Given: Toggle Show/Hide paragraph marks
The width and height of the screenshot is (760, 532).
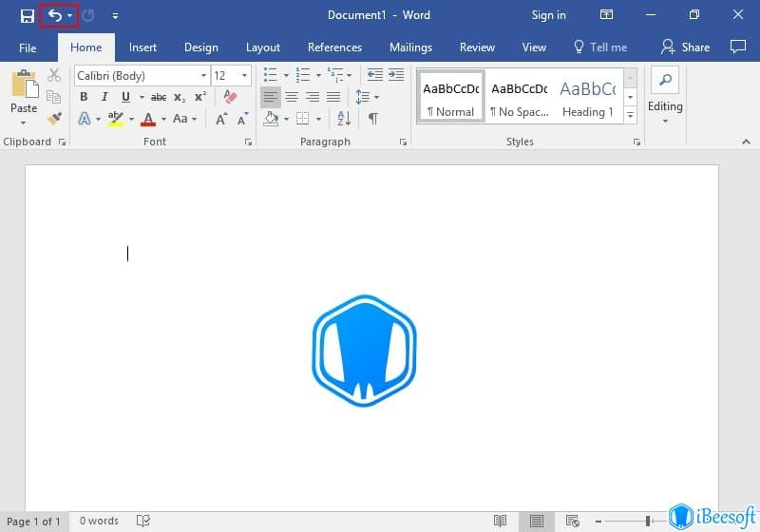Looking at the screenshot, I should pos(372,119).
